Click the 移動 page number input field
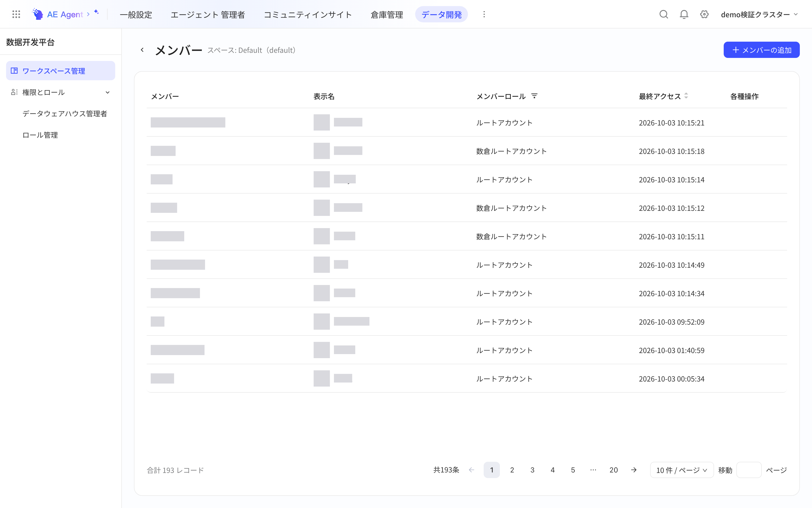Viewport: 812px width, 508px height. (749, 470)
